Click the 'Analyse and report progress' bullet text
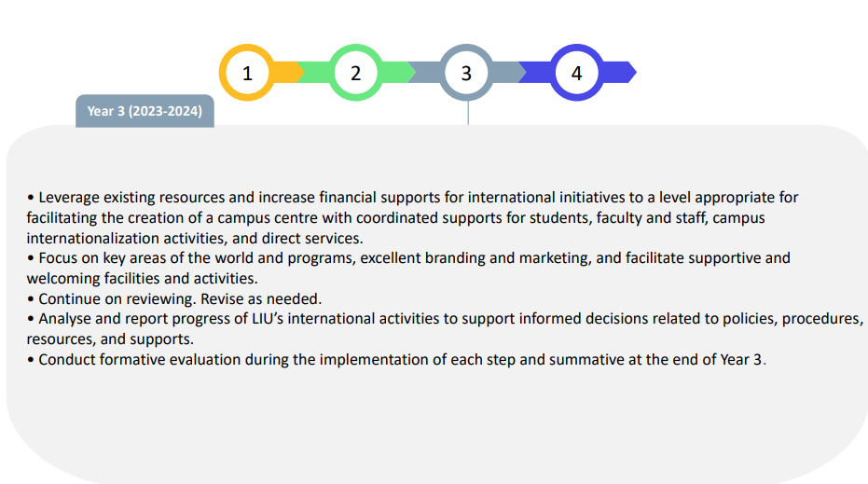The width and height of the screenshot is (868, 484). pos(445,329)
